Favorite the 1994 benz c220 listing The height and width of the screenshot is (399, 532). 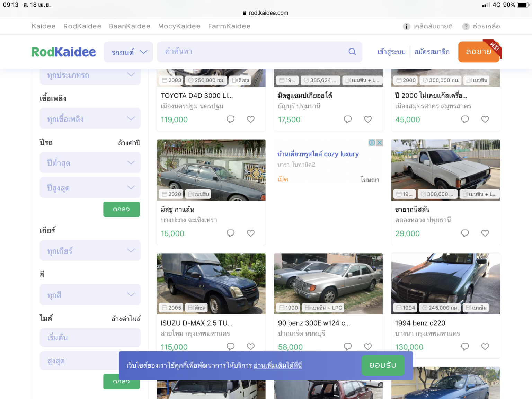pyautogui.click(x=485, y=346)
